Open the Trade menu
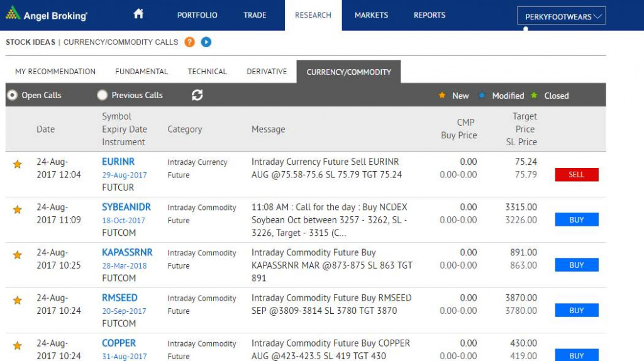644x361 pixels. coord(255,15)
